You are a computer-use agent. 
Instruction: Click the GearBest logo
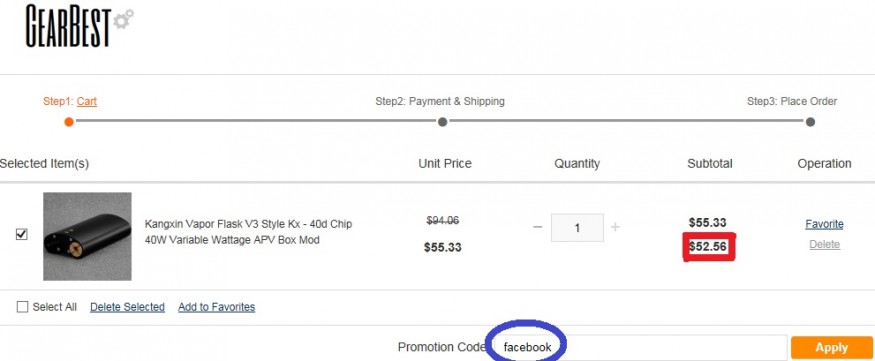[79, 25]
